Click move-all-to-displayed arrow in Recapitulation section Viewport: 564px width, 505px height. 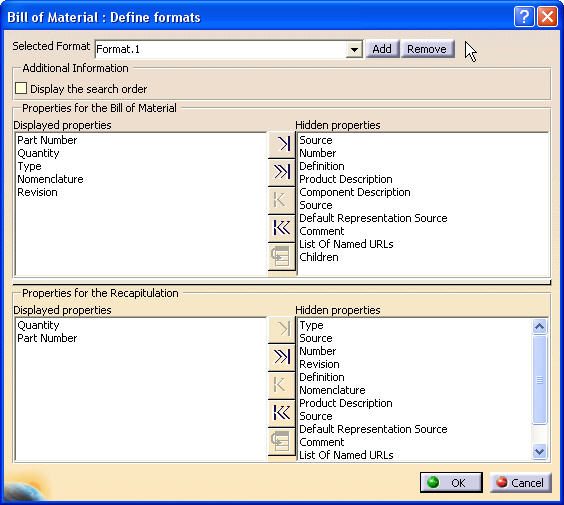(282, 412)
